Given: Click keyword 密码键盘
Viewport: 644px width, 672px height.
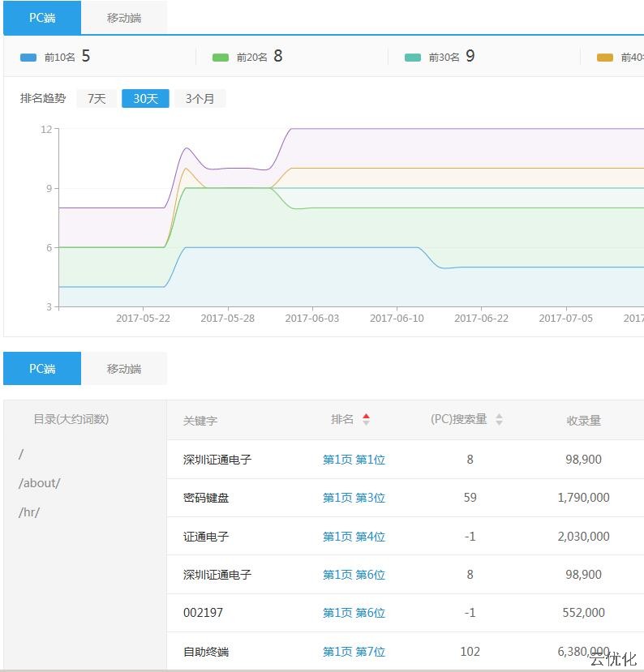Looking at the screenshot, I should [206, 498].
